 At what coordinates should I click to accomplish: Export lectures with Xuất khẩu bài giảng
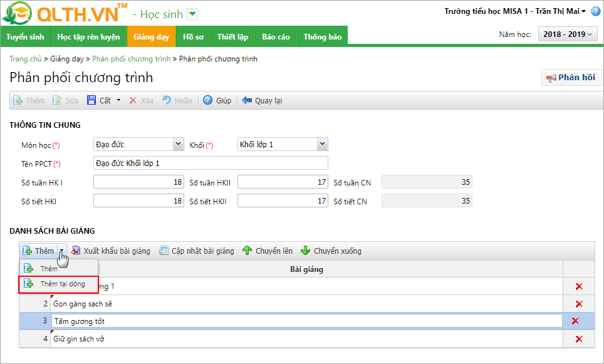[111, 251]
